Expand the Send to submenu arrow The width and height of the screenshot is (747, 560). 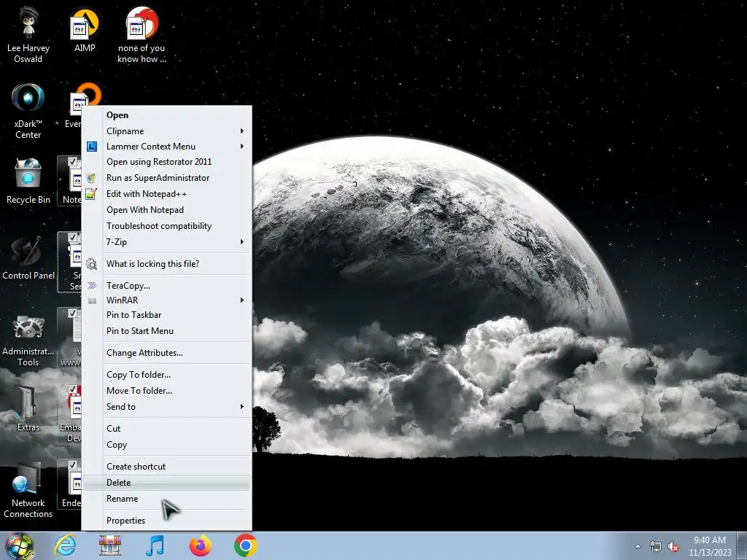point(242,407)
